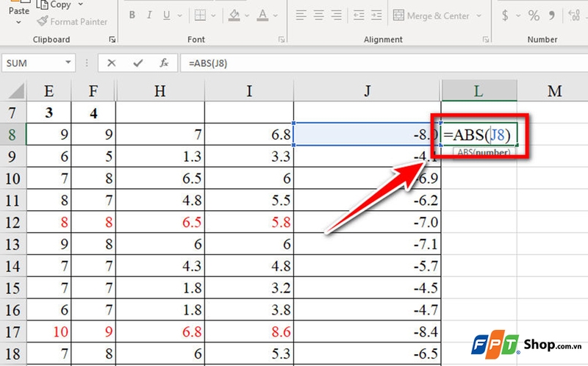
Task: Click the Name Box showing SUM
Action: click(33, 63)
